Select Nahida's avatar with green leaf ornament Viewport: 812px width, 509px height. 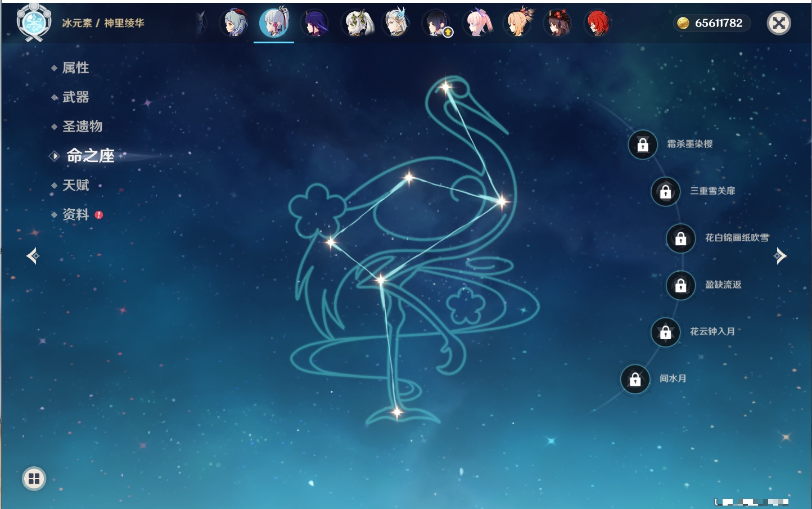pos(357,24)
